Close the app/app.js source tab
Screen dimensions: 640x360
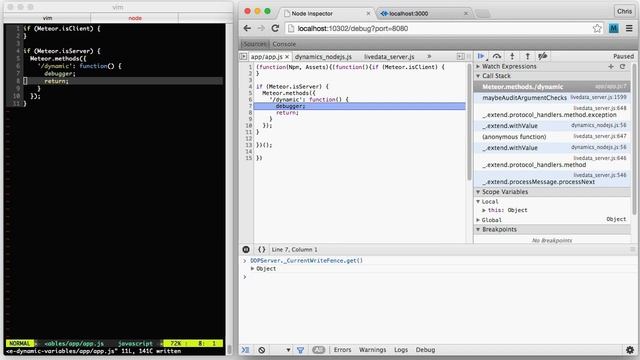click(287, 57)
